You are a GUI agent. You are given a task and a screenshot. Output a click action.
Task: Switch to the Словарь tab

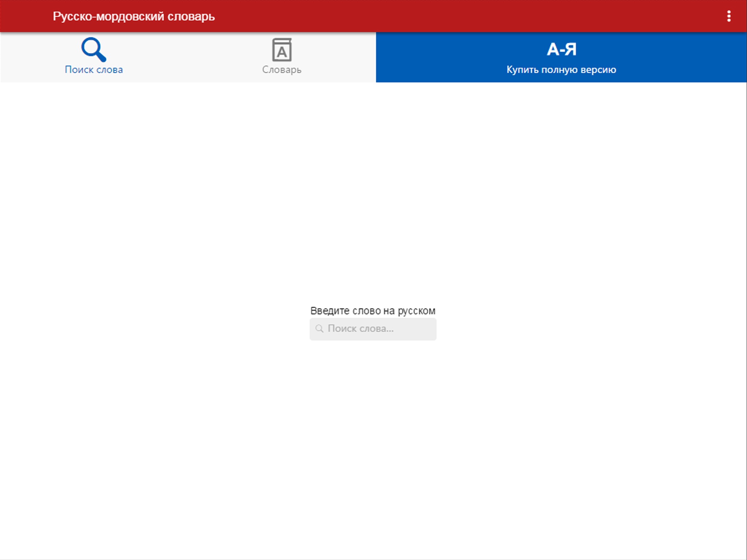[282, 57]
